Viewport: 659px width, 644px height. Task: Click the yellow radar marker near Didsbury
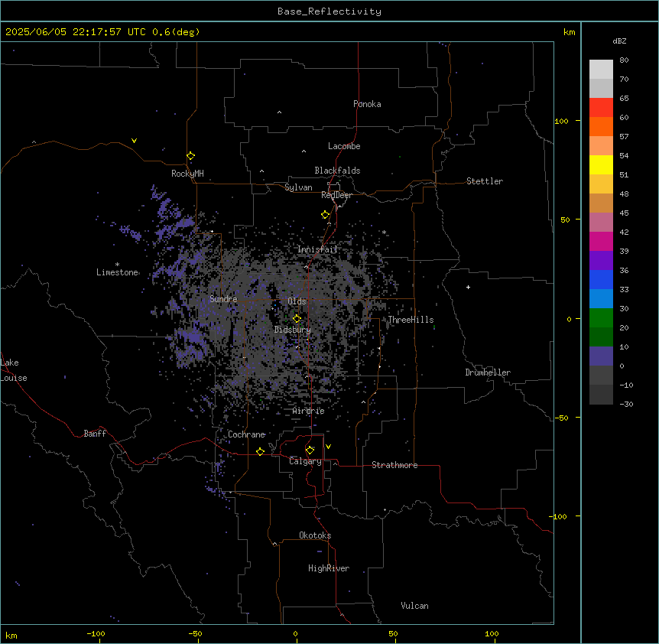[297, 318]
